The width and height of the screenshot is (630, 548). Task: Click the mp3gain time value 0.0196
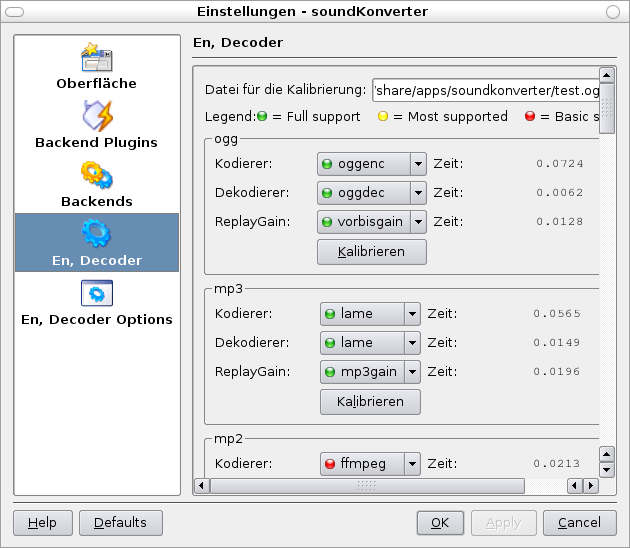click(x=557, y=372)
